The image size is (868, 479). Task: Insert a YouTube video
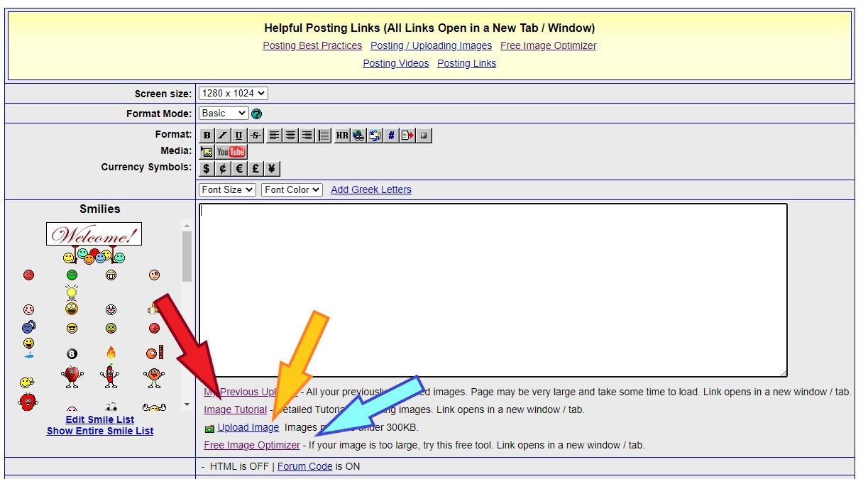click(x=231, y=151)
